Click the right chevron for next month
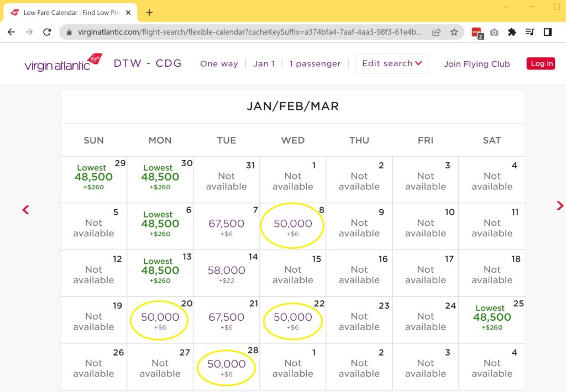The width and height of the screenshot is (566, 392). point(559,206)
